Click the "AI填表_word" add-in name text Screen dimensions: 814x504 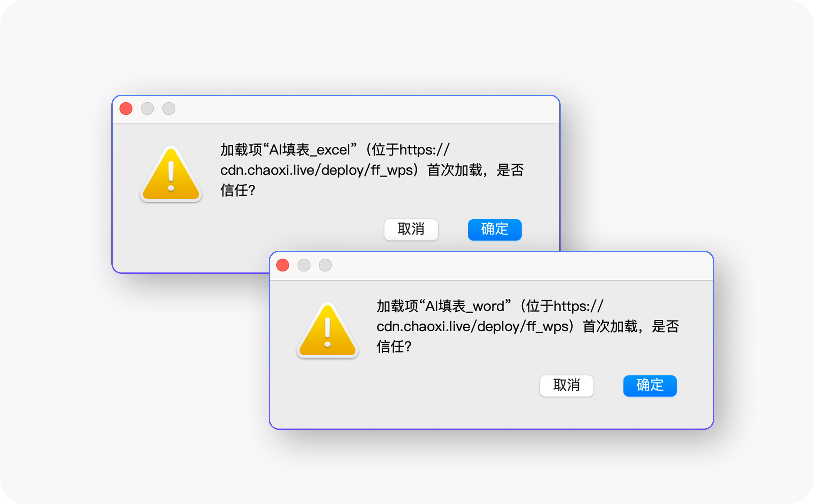coord(465,306)
